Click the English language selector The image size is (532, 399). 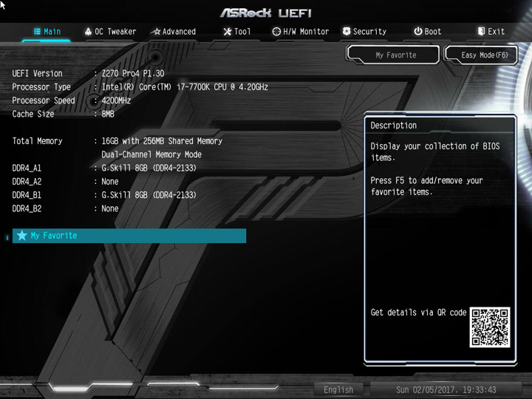coord(338,389)
